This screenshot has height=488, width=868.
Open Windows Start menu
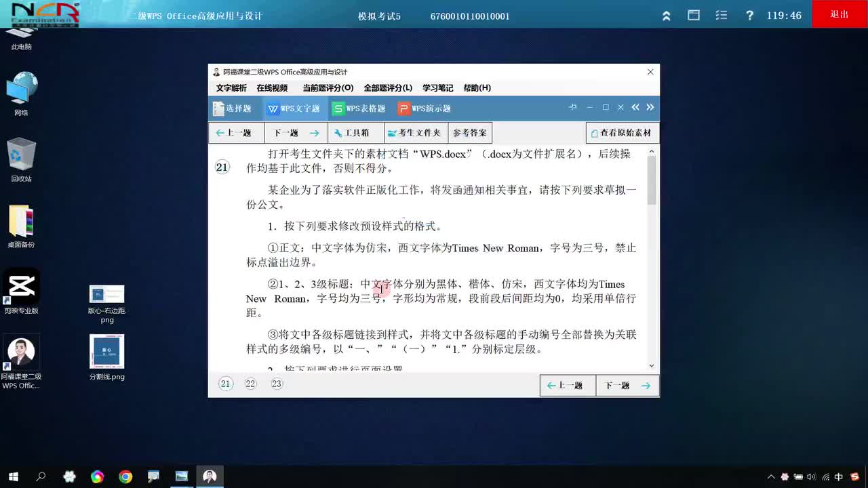click(13, 476)
